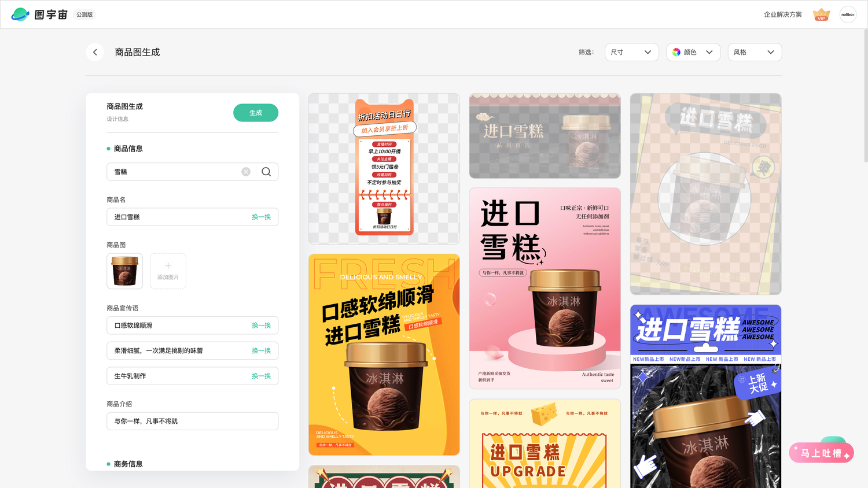Open the nolibox user avatar

tap(848, 14)
